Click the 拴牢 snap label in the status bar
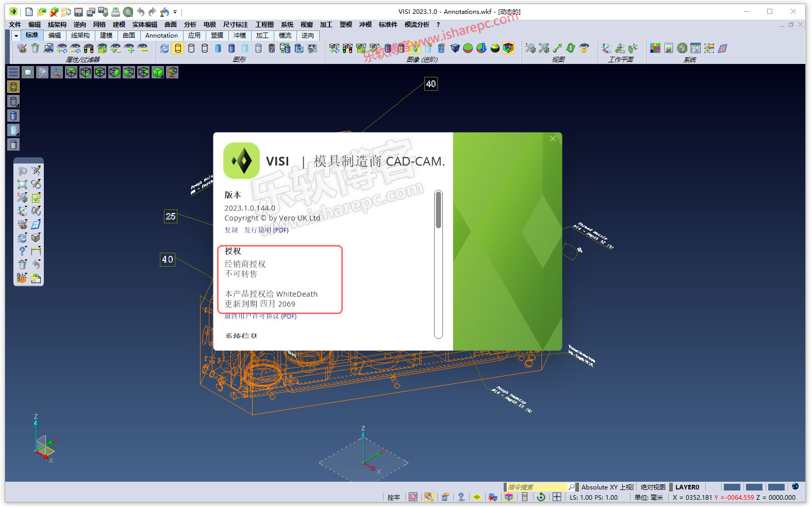The width and height of the screenshot is (812, 507). 394,497
